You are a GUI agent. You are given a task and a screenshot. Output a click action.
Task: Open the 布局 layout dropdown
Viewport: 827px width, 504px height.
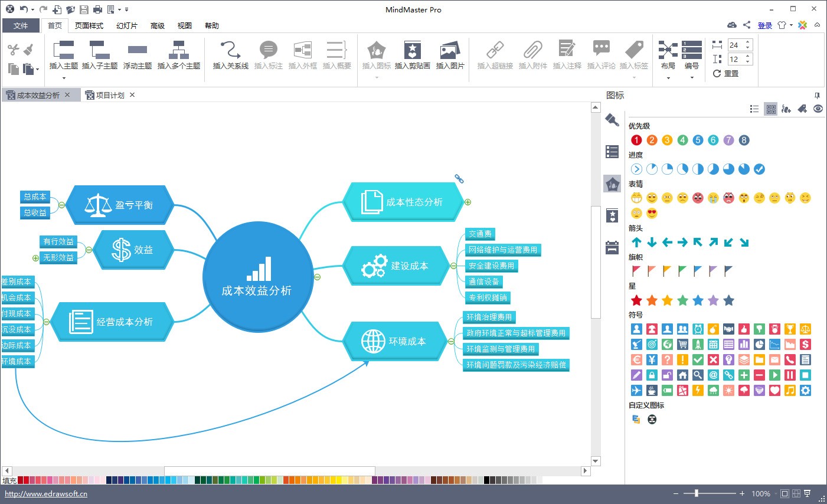coord(668,78)
